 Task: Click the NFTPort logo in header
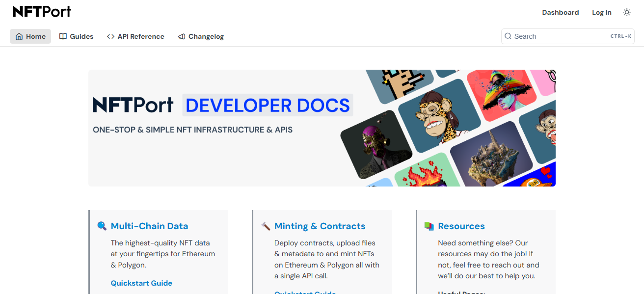(42, 12)
